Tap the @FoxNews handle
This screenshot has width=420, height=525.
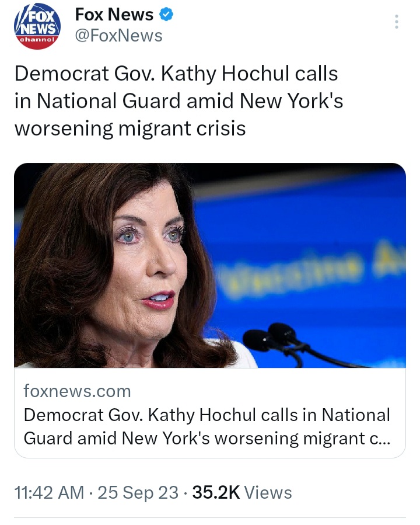pos(119,36)
